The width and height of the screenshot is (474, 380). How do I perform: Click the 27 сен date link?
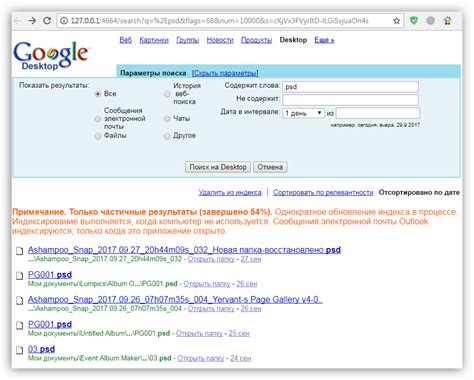click(251, 259)
